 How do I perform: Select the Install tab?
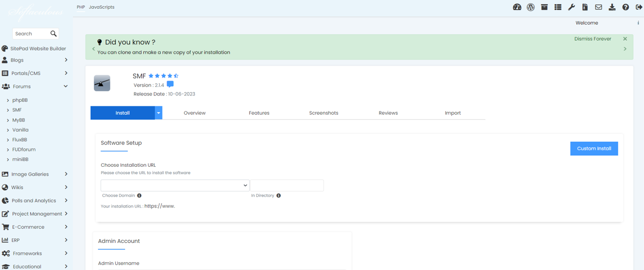122,113
